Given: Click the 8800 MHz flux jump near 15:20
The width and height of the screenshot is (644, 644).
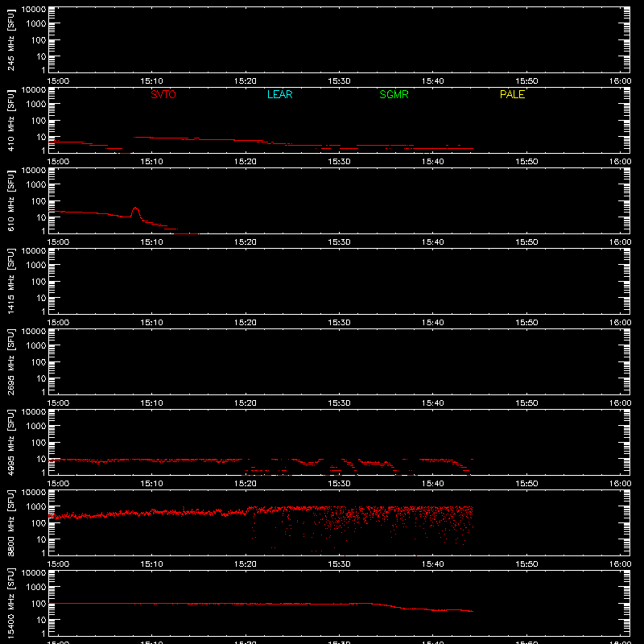Looking at the screenshot, I should point(247,510).
